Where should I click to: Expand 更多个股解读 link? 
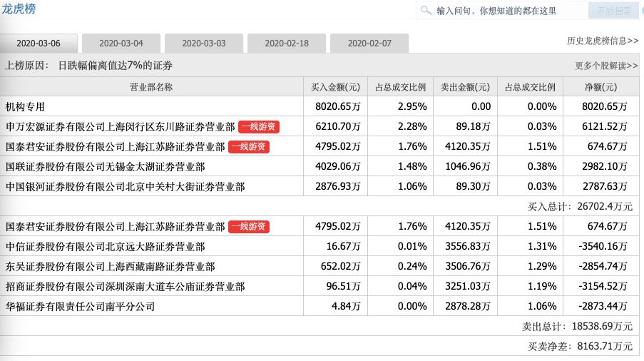(606, 66)
